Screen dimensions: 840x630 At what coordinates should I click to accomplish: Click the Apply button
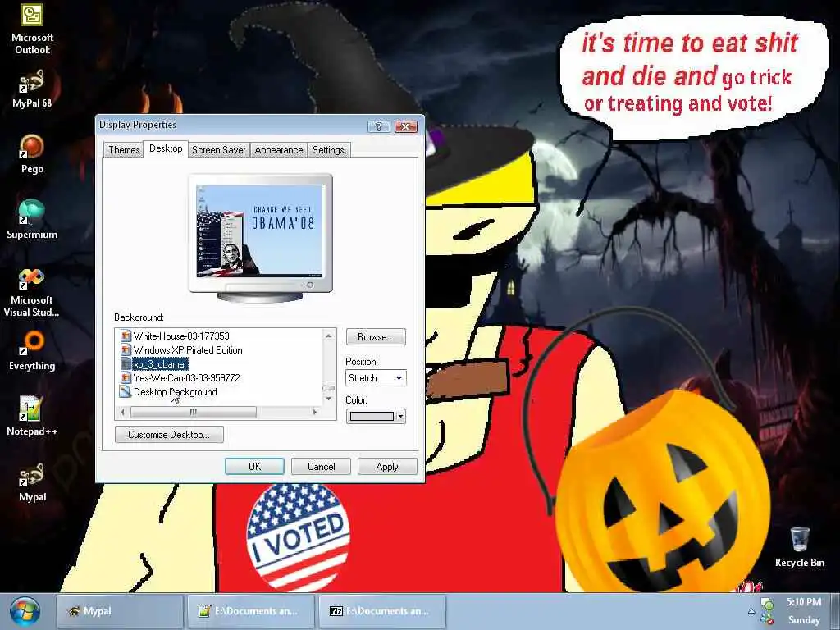(x=387, y=467)
